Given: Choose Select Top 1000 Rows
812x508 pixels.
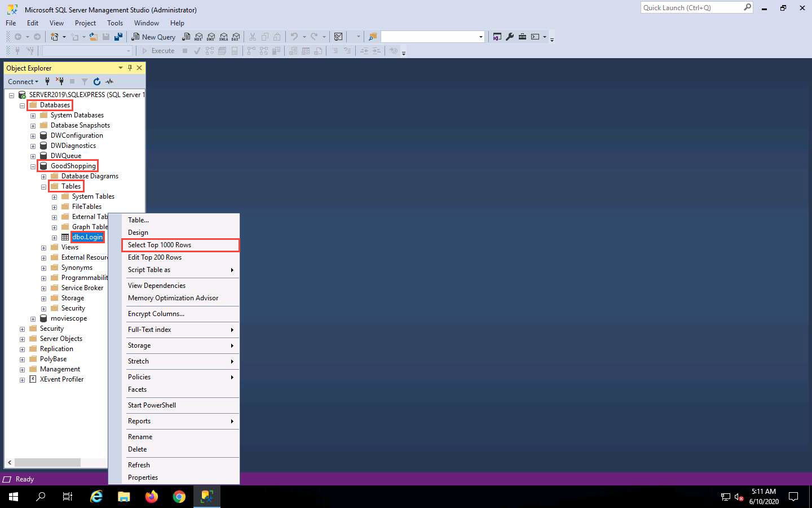Looking at the screenshot, I should (x=180, y=245).
